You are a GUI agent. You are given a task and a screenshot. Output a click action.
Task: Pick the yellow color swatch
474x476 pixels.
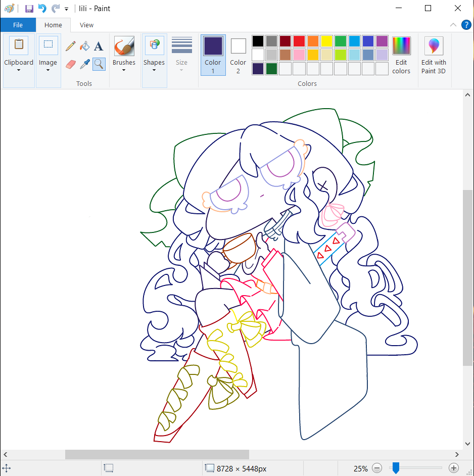[327, 41]
